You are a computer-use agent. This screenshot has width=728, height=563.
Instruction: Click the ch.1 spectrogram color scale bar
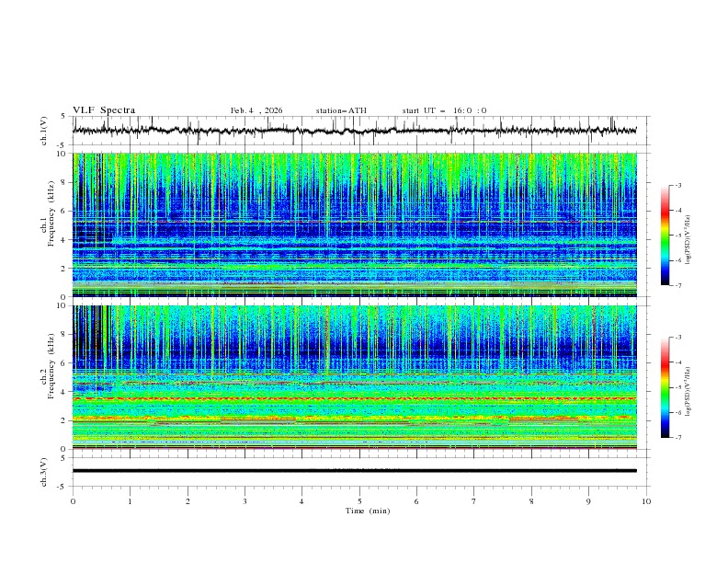[665, 235]
